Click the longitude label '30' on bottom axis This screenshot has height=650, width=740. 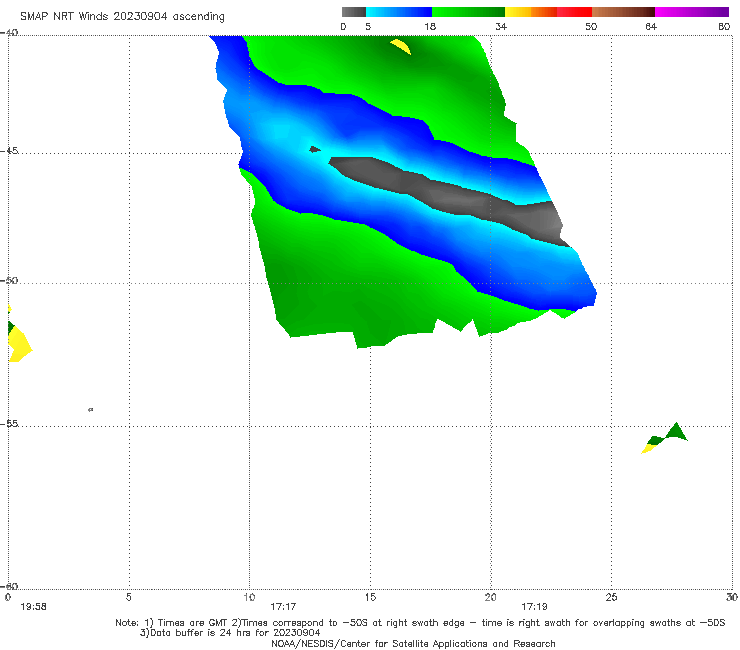732,597
